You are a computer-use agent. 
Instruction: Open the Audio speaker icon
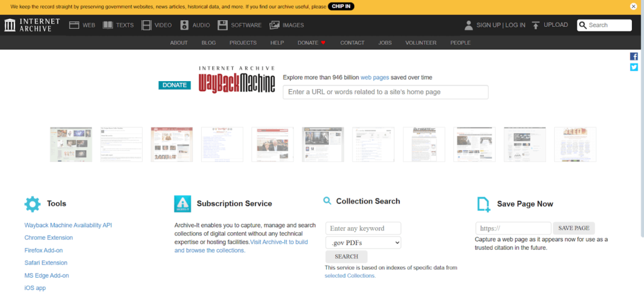[x=184, y=25]
